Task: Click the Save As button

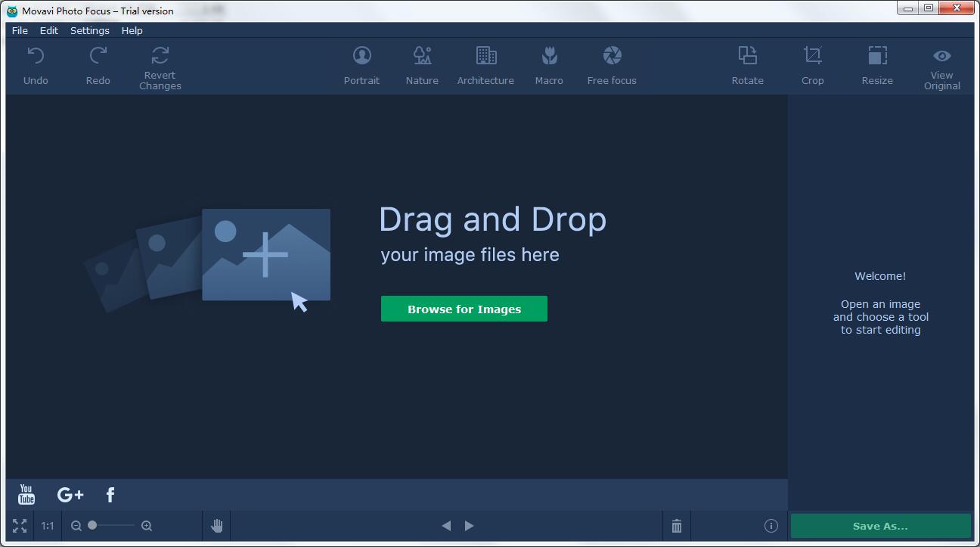Action: pyautogui.click(x=880, y=526)
